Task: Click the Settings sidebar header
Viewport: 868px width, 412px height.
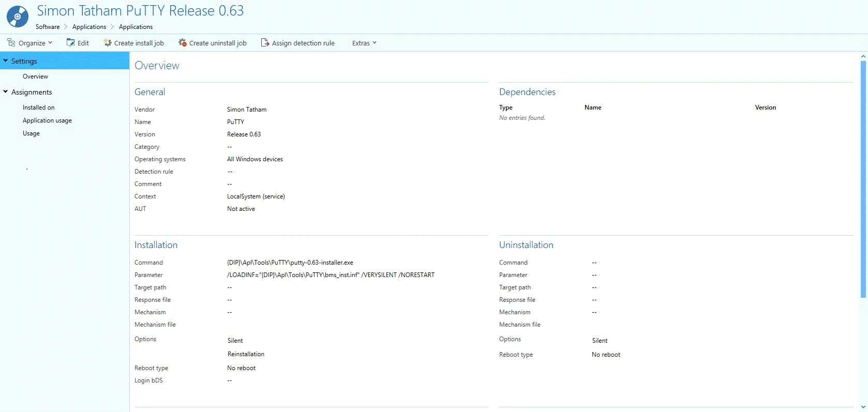Action: coord(65,60)
